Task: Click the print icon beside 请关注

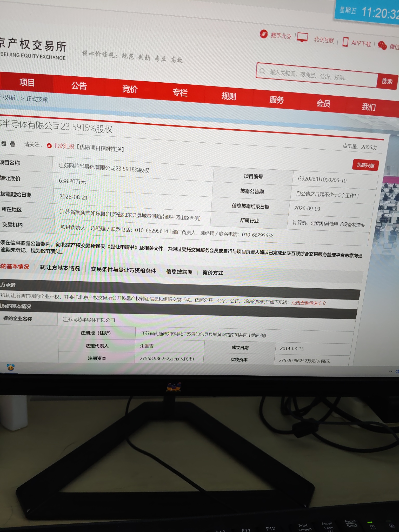Action: 12,144
